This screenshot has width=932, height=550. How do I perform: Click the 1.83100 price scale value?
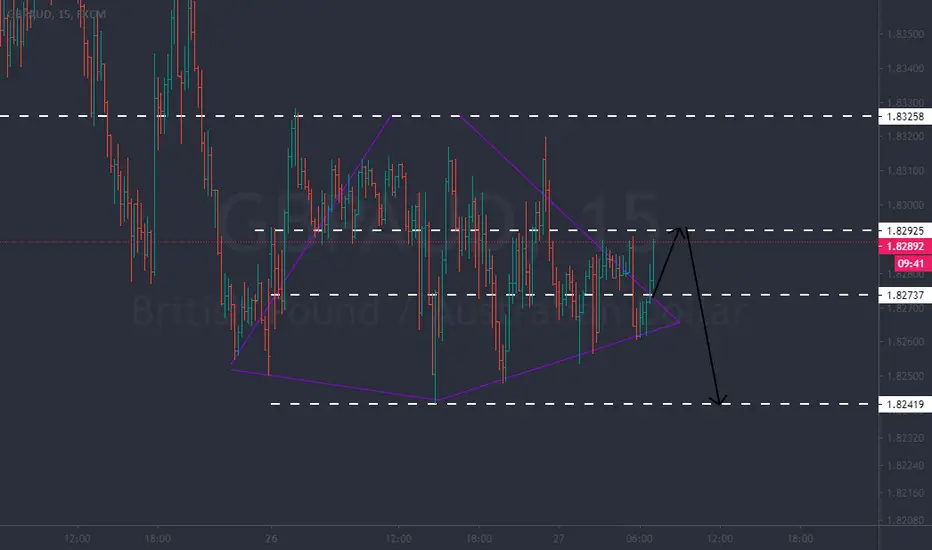pyautogui.click(x=905, y=171)
